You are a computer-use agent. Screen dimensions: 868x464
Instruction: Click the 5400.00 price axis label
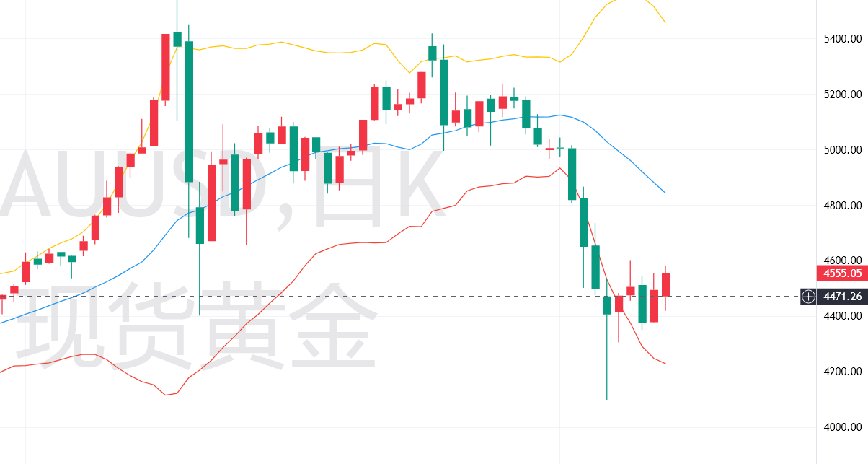coord(843,38)
